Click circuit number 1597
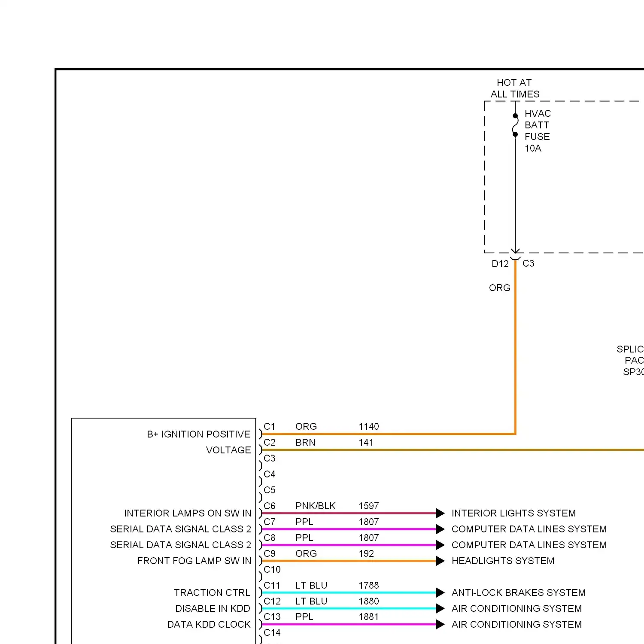Screen dimensions: 644x644 point(369,506)
